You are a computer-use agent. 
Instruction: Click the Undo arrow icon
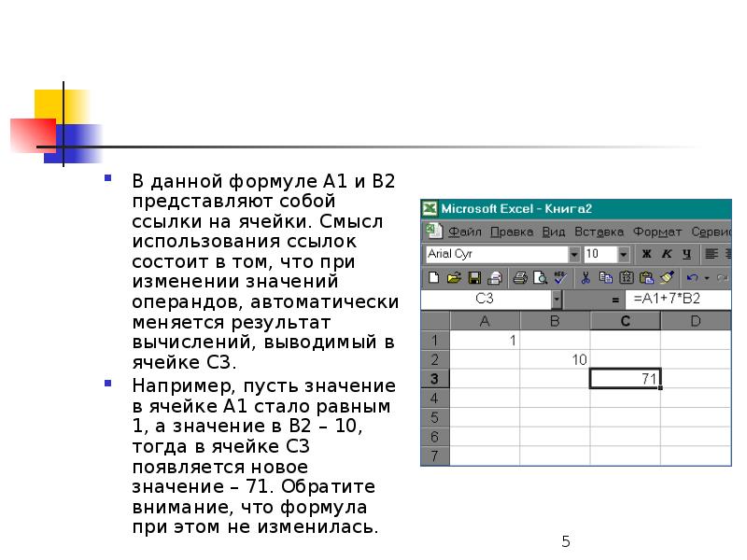coord(692,277)
